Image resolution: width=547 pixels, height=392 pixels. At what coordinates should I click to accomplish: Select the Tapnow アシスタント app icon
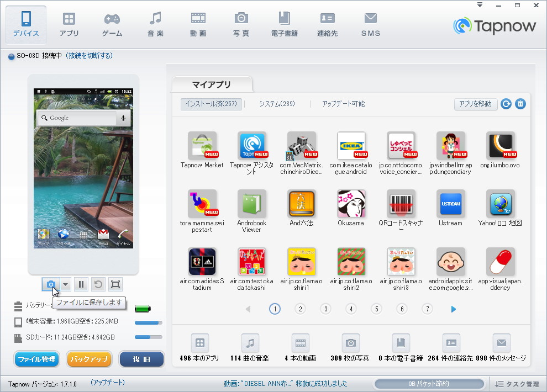click(251, 146)
